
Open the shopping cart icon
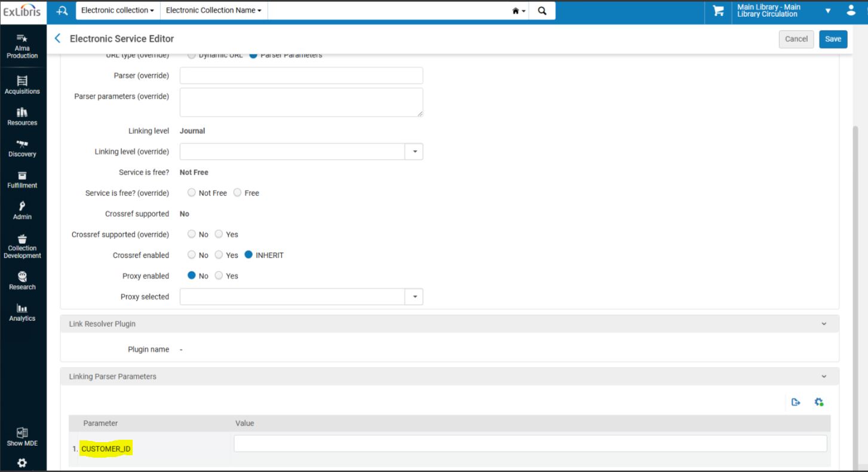[x=718, y=11]
